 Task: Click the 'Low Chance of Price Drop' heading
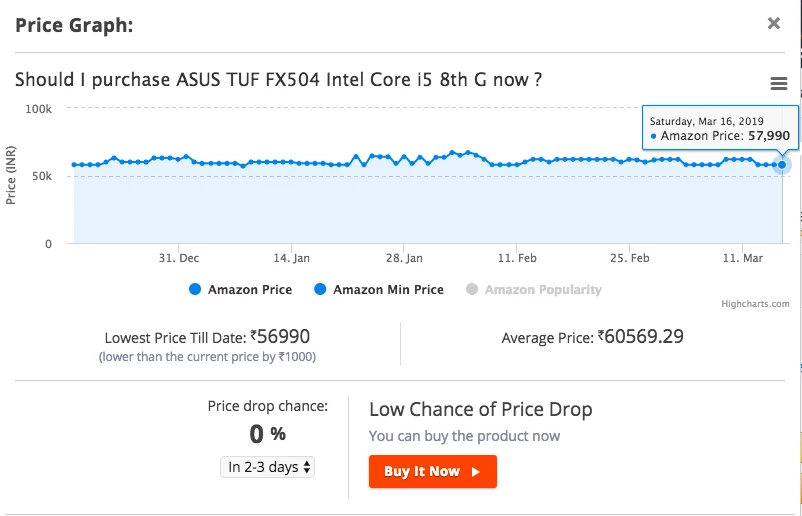tap(480, 409)
